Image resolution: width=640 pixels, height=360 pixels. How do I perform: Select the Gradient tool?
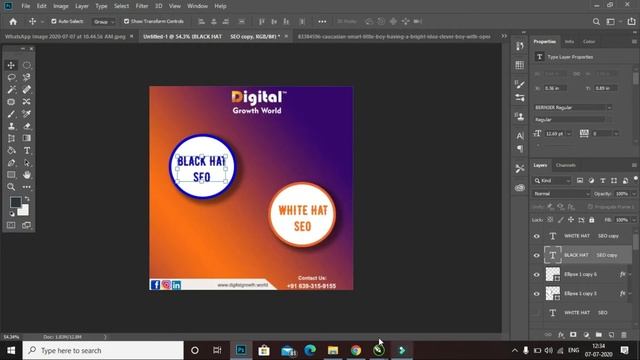pyautogui.click(x=27, y=138)
